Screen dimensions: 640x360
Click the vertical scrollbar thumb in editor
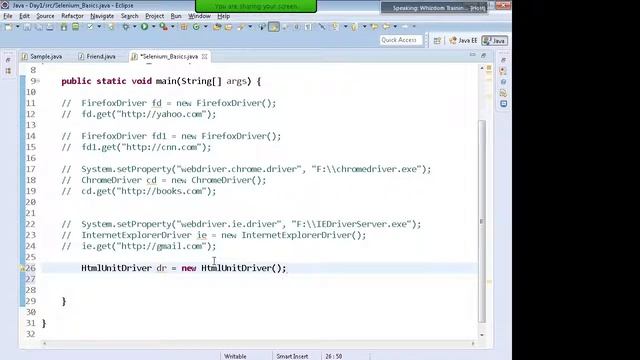point(482,220)
